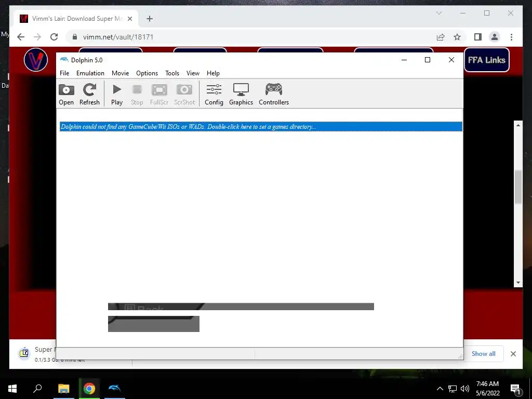Image resolution: width=532 pixels, height=399 pixels.
Task: Click the site lock icon in address bar
Action: click(x=75, y=37)
